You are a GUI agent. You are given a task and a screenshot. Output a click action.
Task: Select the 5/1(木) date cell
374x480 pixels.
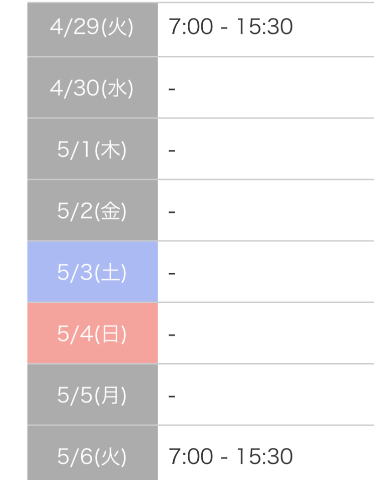point(92,149)
